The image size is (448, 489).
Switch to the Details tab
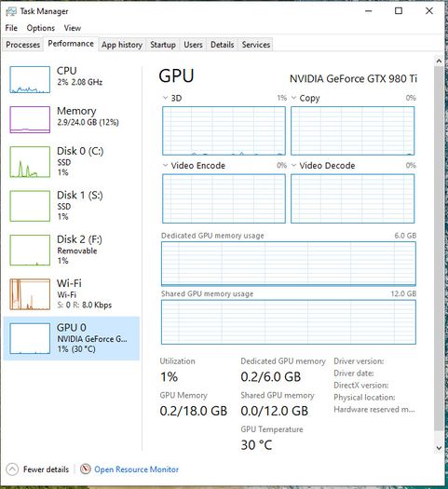click(222, 45)
